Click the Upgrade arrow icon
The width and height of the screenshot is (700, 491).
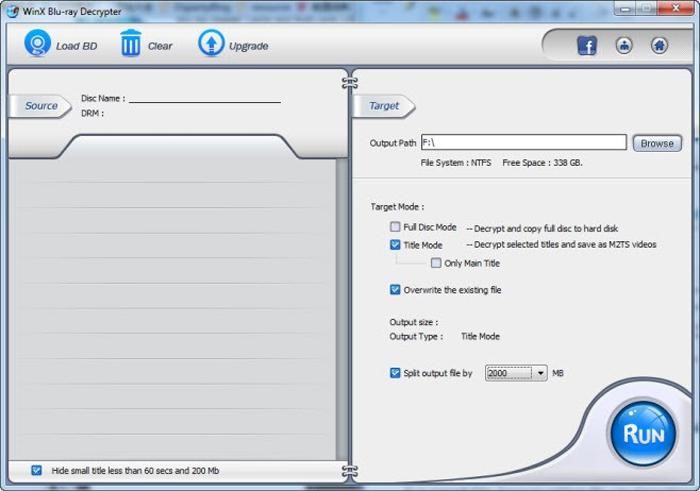point(211,43)
